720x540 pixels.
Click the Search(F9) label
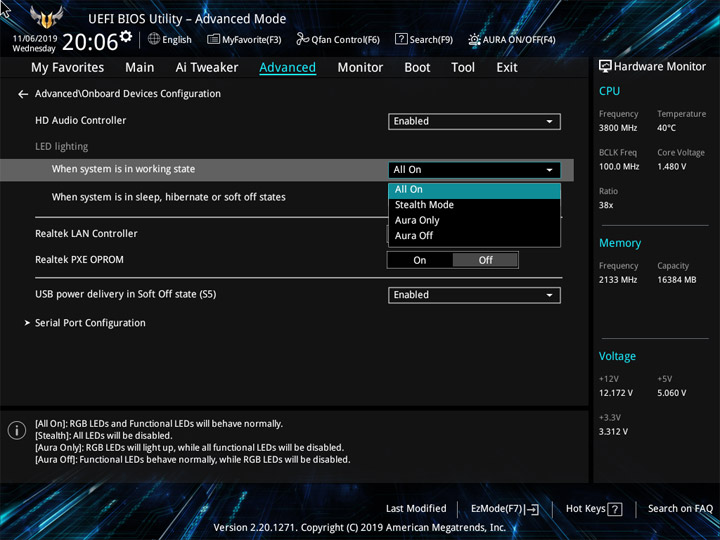tap(431, 39)
